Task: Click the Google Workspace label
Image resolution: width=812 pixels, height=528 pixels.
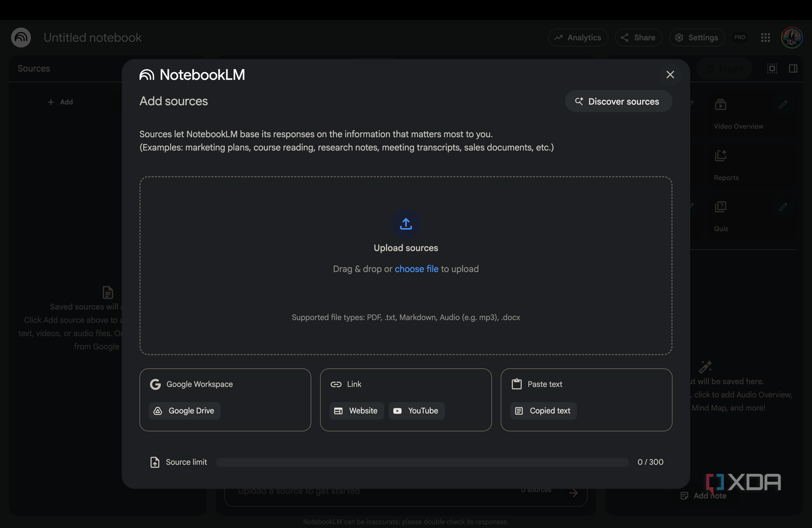Action: pos(199,384)
